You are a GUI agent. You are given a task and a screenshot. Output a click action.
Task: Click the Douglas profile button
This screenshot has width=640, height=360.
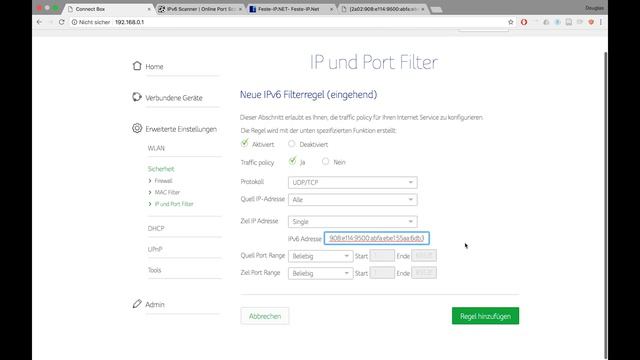(x=594, y=8)
